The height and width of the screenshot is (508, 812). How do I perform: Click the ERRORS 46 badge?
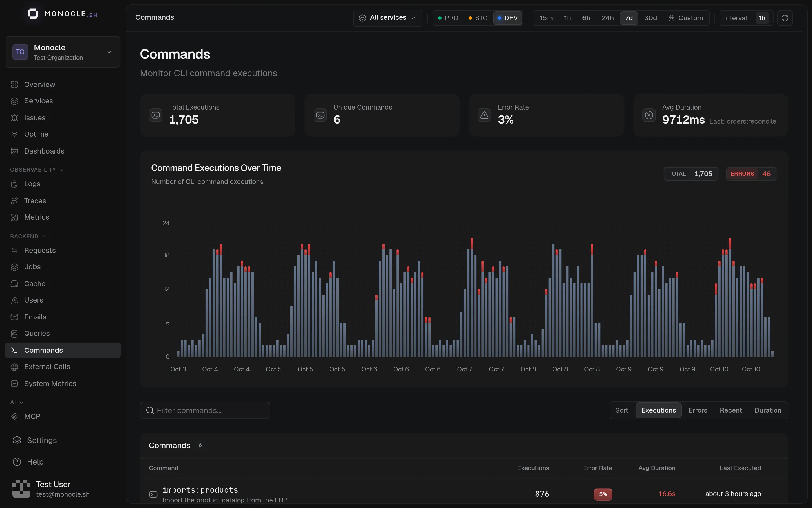(751, 174)
